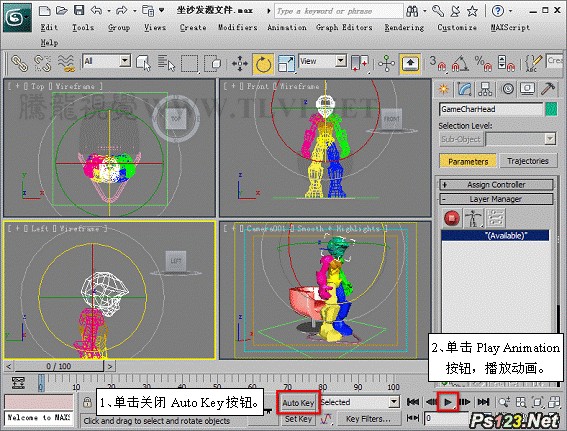Open the Selected key filter dropdown
Viewport: 567px width, 431px height.
[394, 402]
